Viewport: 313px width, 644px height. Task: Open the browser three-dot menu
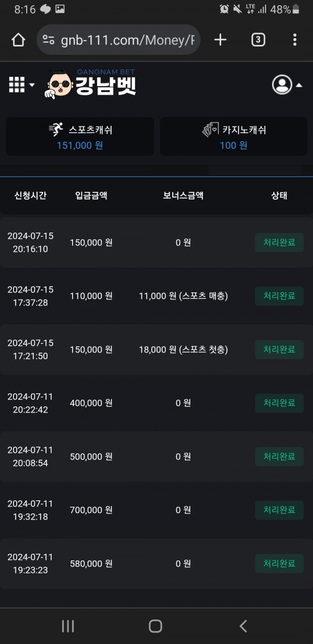coord(295,40)
